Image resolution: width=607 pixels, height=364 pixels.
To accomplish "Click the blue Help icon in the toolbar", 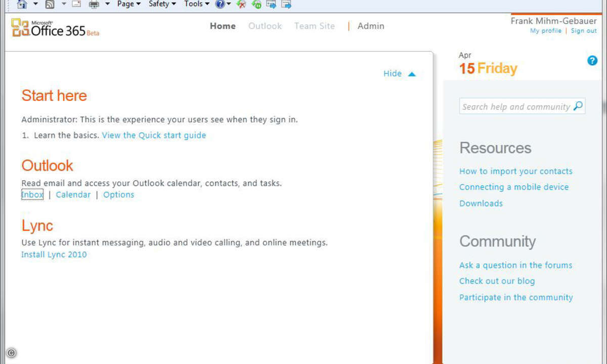I will (220, 4).
